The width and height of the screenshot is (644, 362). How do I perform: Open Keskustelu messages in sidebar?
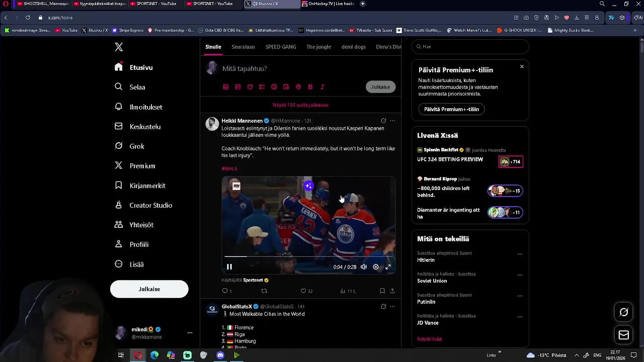pos(138,127)
